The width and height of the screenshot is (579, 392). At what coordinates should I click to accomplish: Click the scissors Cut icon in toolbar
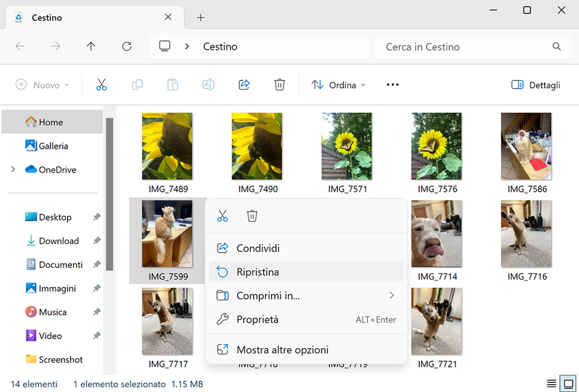[x=101, y=85]
